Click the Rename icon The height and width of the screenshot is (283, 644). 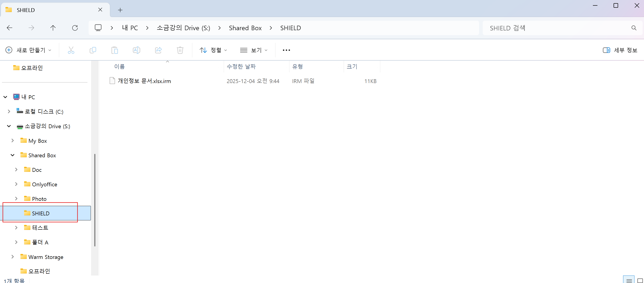tap(136, 50)
